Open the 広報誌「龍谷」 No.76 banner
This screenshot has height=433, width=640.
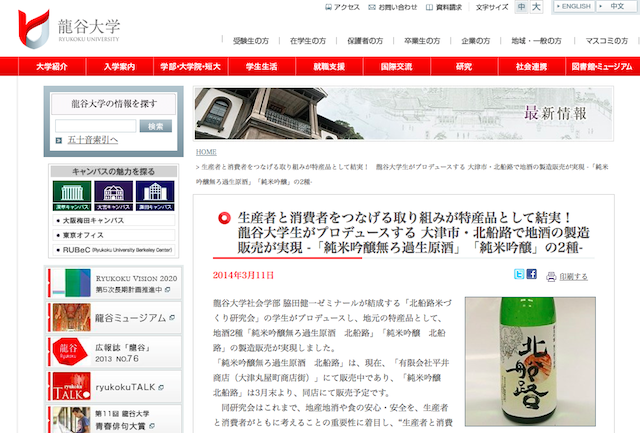pyautogui.click(x=114, y=352)
